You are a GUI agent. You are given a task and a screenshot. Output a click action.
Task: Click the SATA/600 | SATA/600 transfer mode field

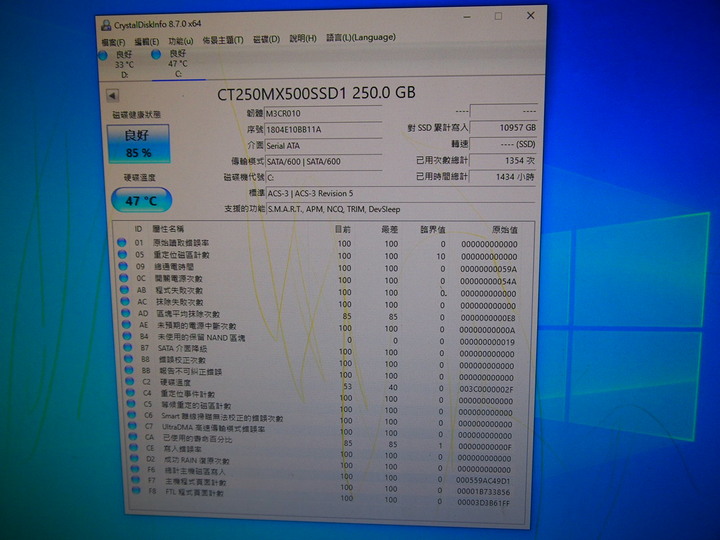point(323,162)
